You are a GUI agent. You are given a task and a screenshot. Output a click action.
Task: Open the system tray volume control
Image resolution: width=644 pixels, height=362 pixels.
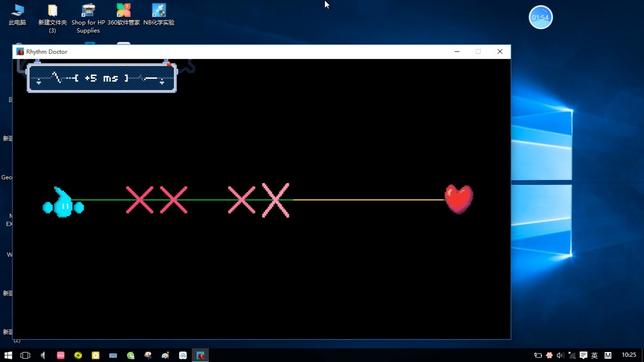pos(560,355)
